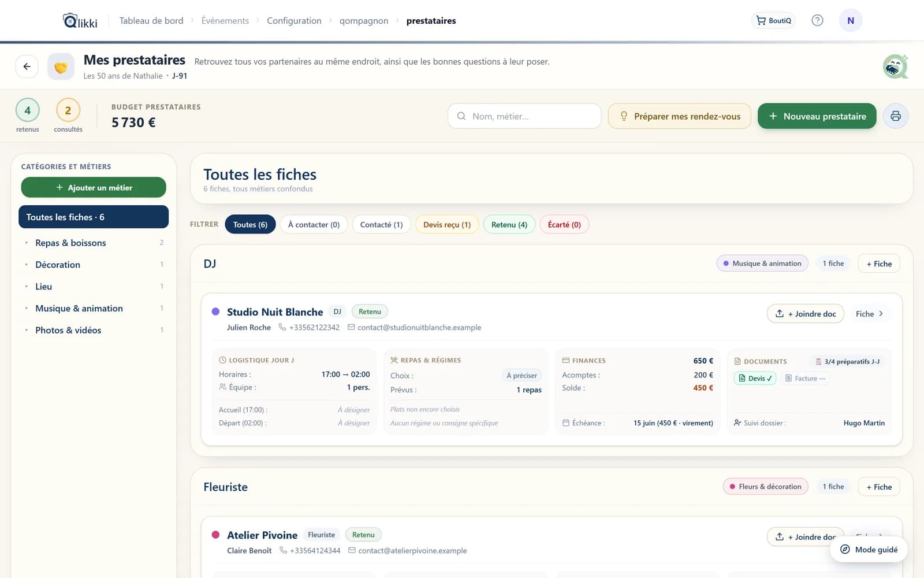The height and width of the screenshot is (578, 924).
Task: Click the Musique & animation tag chip
Action: tap(762, 264)
